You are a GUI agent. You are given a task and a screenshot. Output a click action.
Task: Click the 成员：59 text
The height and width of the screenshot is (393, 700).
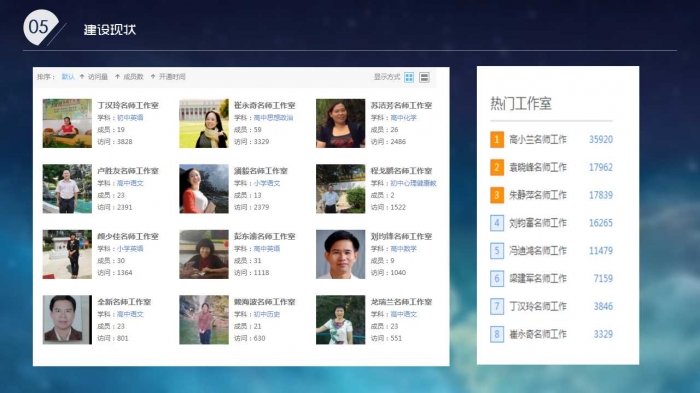pyautogui.click(x=247, y=130)
